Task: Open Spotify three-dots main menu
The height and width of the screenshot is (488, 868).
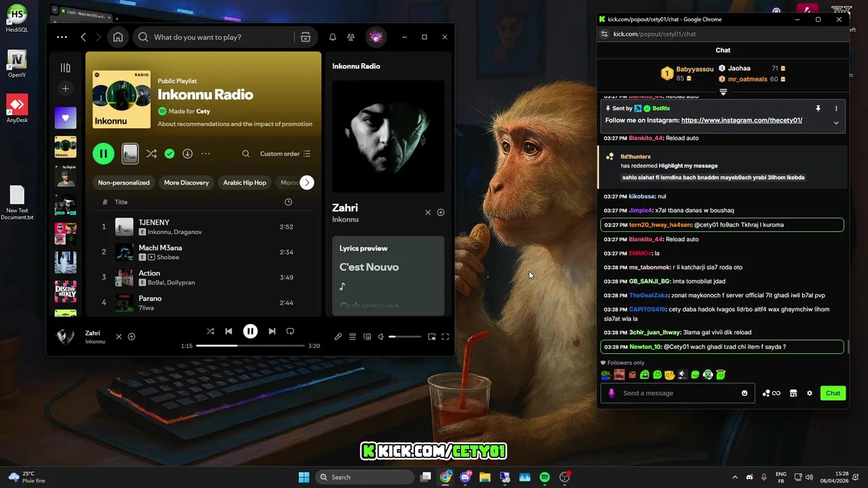Action: pos(62,37)
